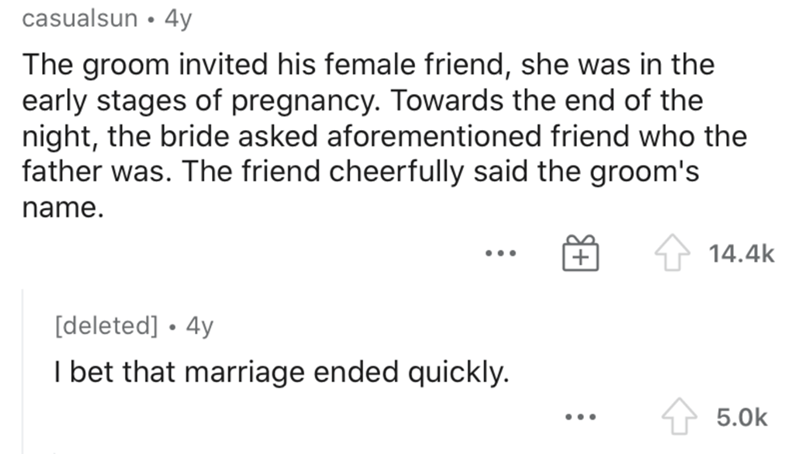Click the word "groom's" in the comment
Viewport: 800px width, 454px height.
pos(644,172)
